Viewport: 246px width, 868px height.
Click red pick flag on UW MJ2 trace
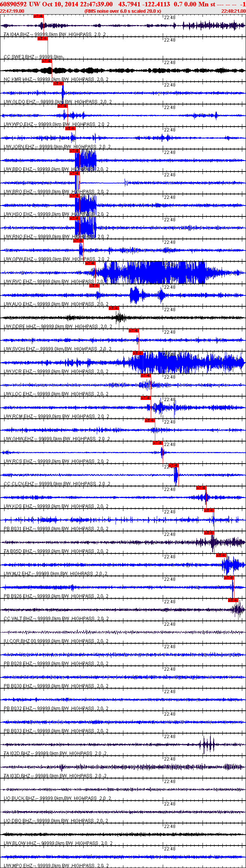[x=221, y=555]
